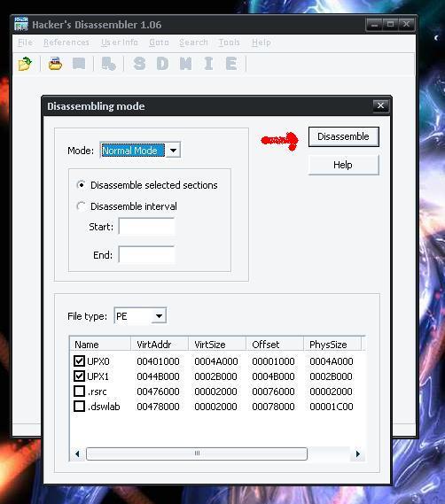445x504 pixels.
Task: Click the End address input field
Action: (x=147, y=254)
